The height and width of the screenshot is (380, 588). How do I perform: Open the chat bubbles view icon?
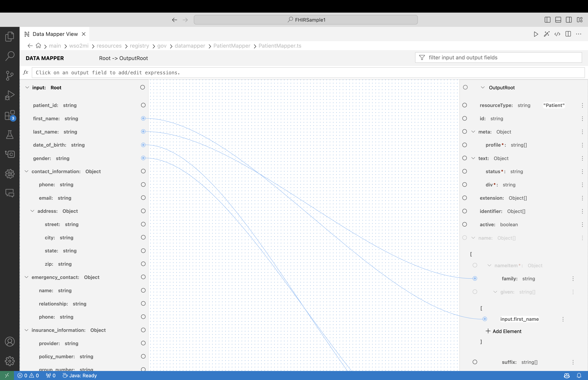(10, 193)
